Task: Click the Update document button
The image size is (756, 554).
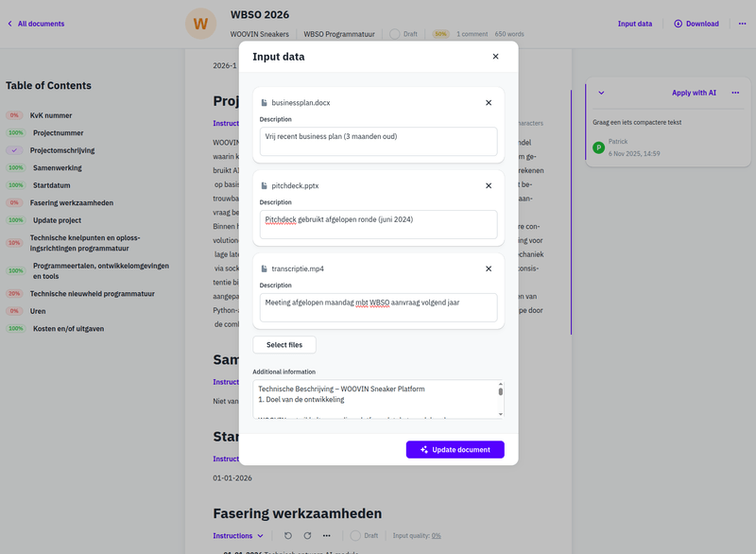Action: (x=455, y=449)
